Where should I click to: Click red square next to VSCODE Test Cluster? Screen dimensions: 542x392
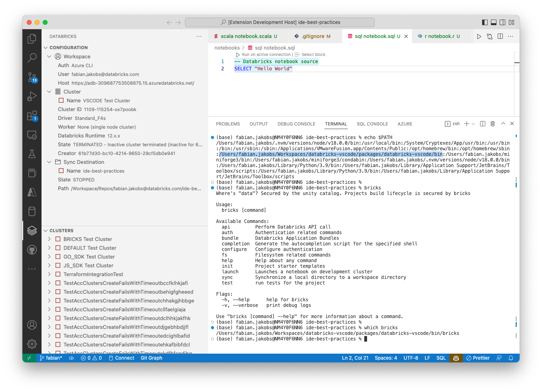(61, 101)
